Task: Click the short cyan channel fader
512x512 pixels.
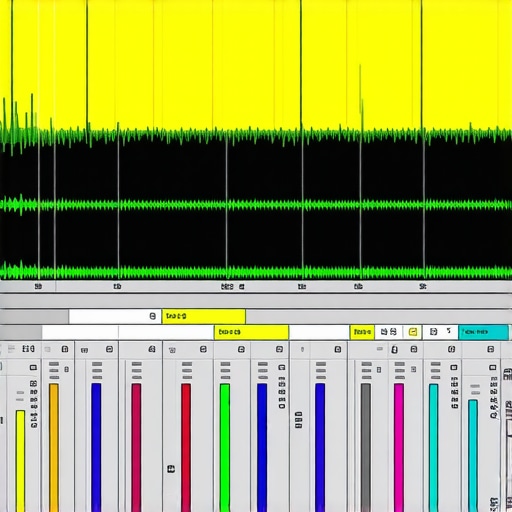Action: 473,455
